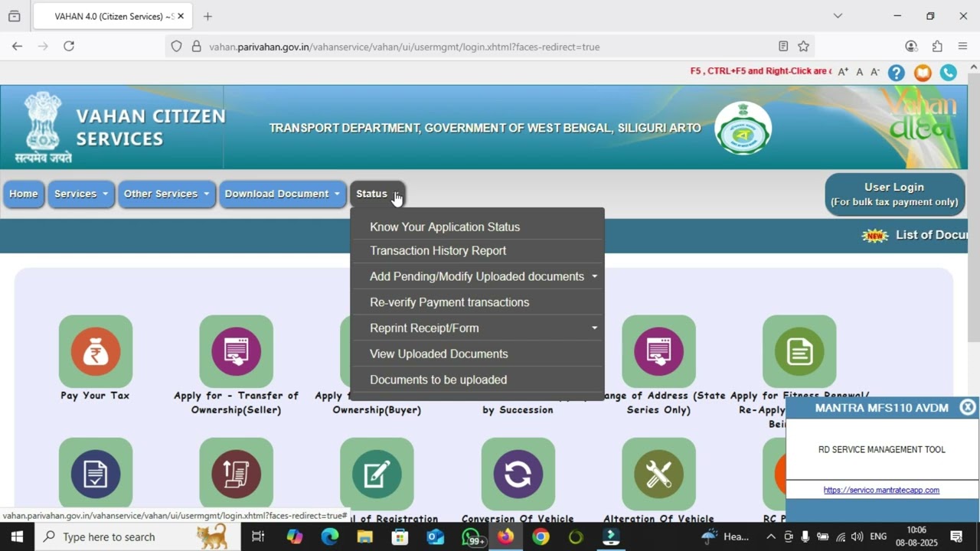The width and height of the screenshot is (980, 551).
Task: Open the list all tabs chevron
Action: click(x=838, y=16)
